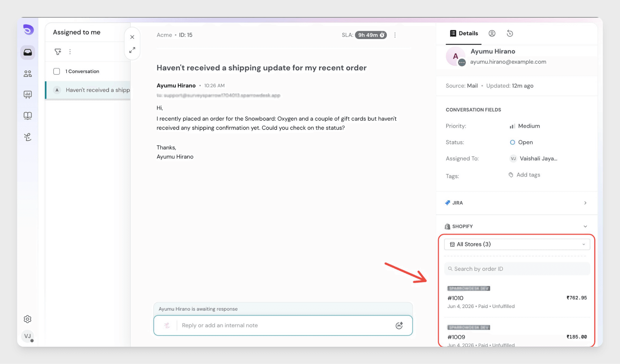Click the VJ user avatar
This screenshot has width=620, height=364.
tap(28, 336)
